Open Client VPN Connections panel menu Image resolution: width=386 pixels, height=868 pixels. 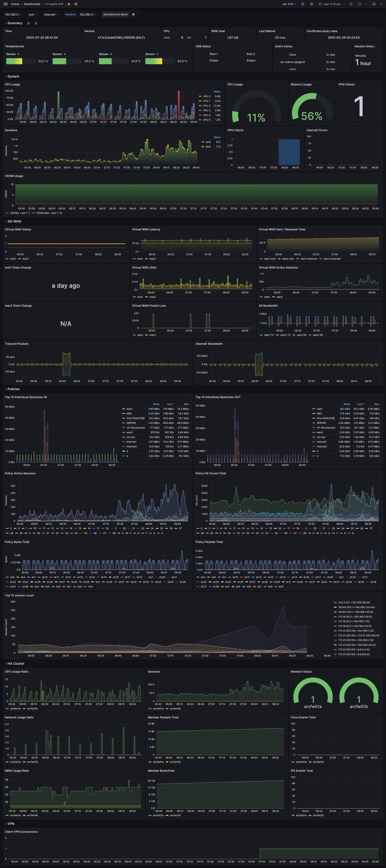[x=21, y=832]
